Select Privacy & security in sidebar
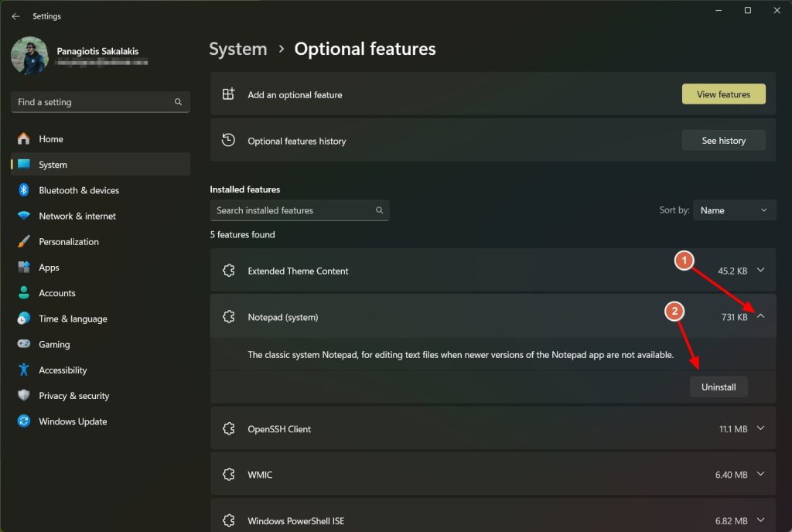Image resolution: width=792 pixels, height=532 pixels. click(x=23, y=396)
